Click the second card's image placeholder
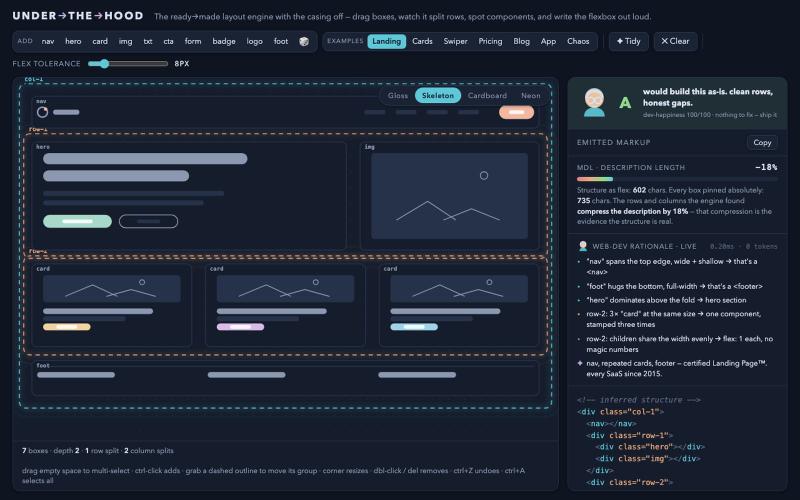Image resolution: width=800 pixels, height=500 pixels. [285, 289]
